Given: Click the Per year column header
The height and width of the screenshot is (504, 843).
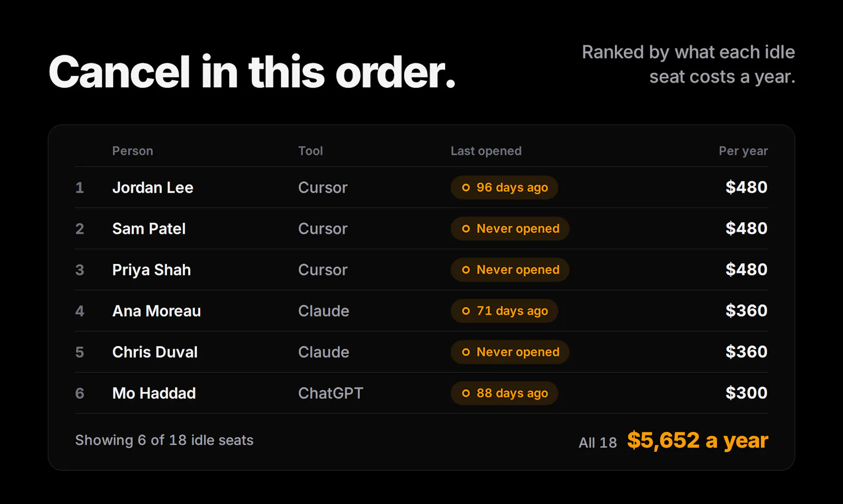Looking at the screenshot, I should tap(743, 151).
